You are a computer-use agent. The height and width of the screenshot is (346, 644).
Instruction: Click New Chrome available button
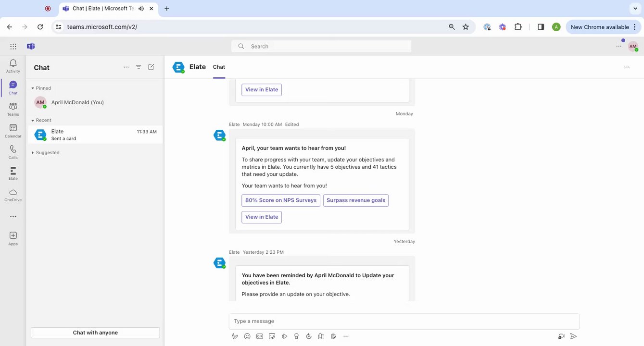pyautogui.click(x=603, y=27)
